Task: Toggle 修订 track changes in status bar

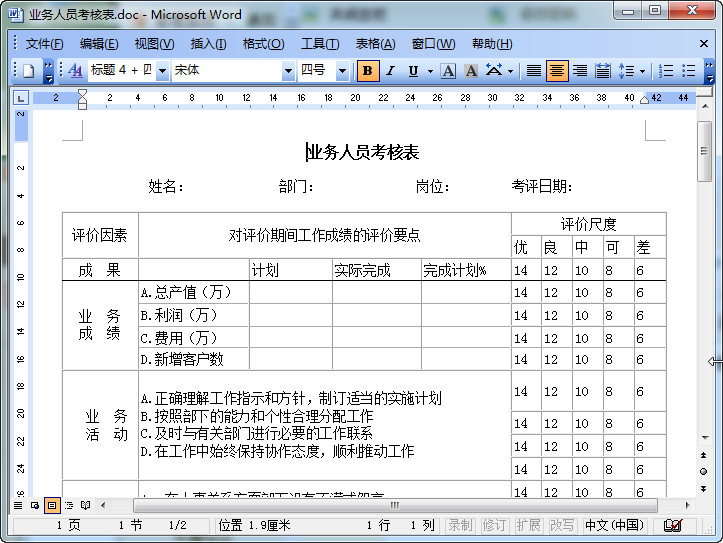Action: pyautogui.click(x=494, y=525)
